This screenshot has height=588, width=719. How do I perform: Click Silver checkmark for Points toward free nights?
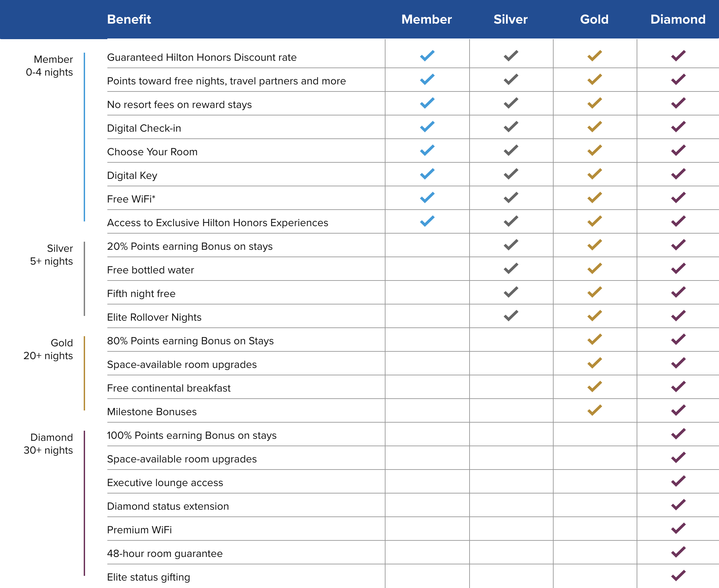[x=511, y=79]
